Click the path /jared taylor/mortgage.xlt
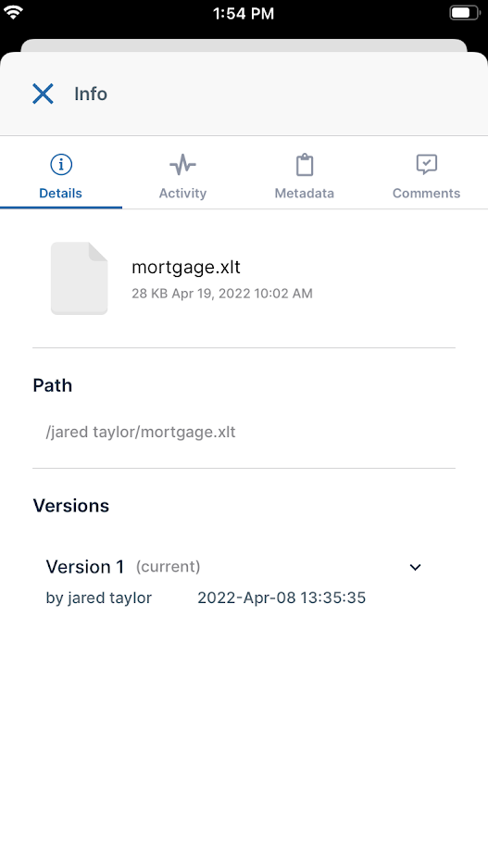Image resolution: width=488 pixels, height=868 pixels. pyautogui.click(x=141, y=432)
